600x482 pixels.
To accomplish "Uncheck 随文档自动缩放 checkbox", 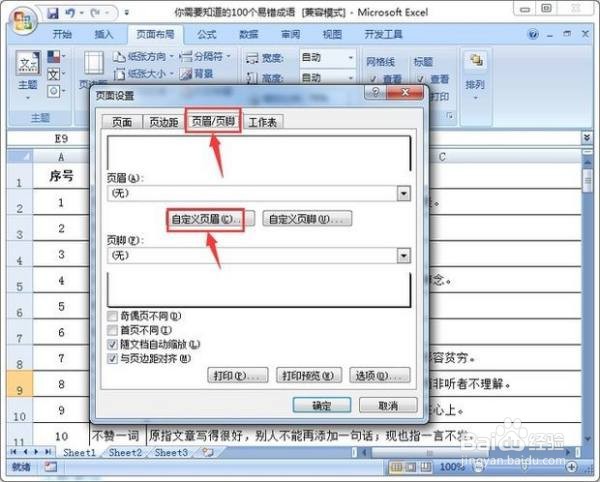I will point(112,344).
